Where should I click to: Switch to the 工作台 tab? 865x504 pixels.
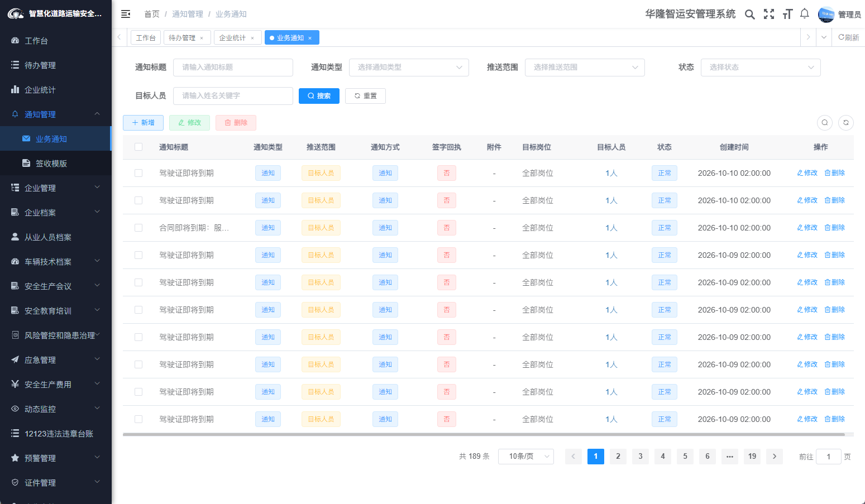[146, 37]
